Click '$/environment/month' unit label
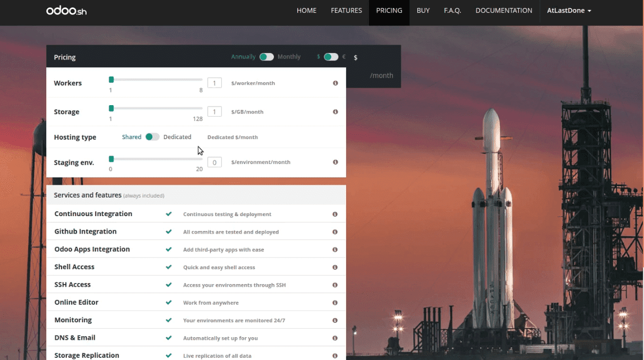Viewport: 644px width, 360px height. [261, 162]
